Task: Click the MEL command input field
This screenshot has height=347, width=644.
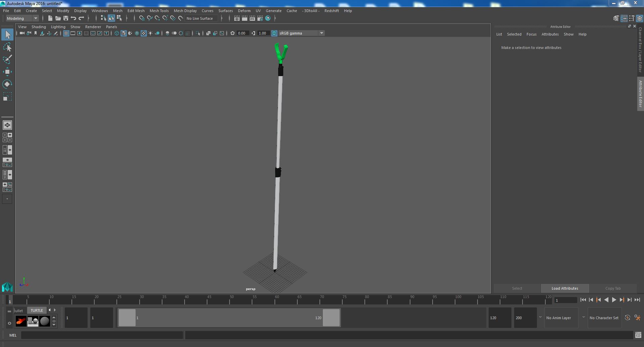Action: (x=102, y=335)
